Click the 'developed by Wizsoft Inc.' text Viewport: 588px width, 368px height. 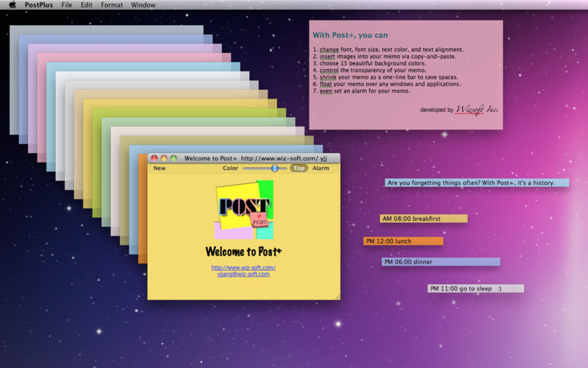coord(459,110)
